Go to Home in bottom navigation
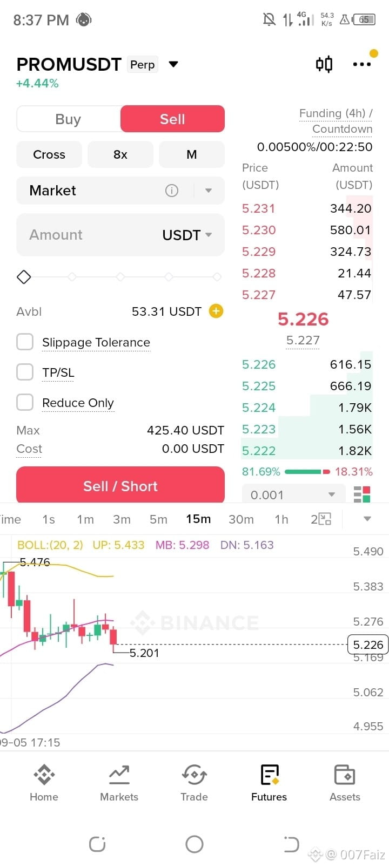Viewport: 389px width, 868px height. click(44, 782)
